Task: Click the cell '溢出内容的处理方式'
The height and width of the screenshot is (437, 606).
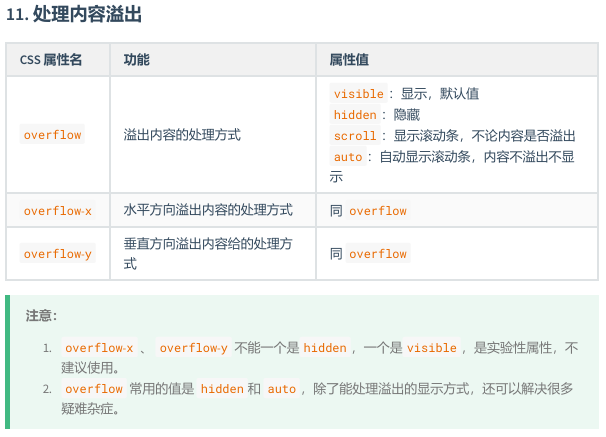Action: tap(182, 134)
